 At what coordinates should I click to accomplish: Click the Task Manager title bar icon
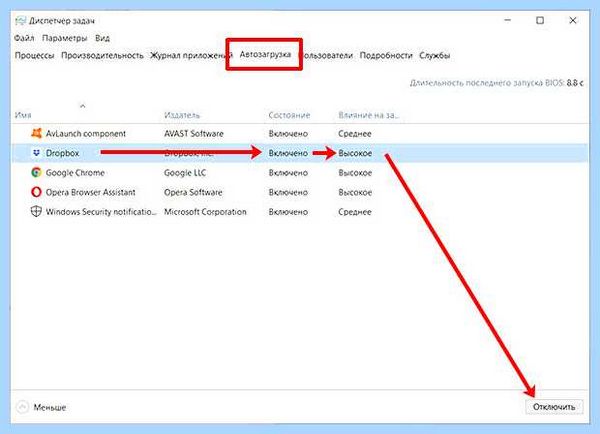21,21
